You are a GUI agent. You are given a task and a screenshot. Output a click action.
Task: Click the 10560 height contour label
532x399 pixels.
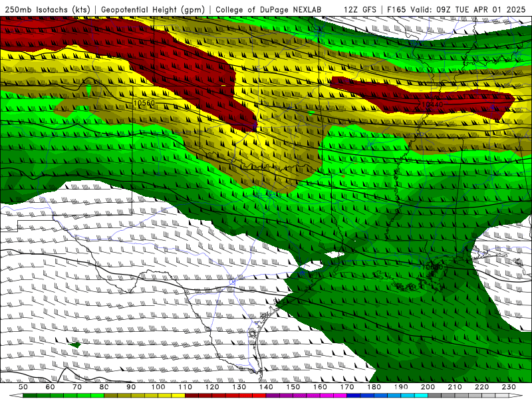click(144, 103)
